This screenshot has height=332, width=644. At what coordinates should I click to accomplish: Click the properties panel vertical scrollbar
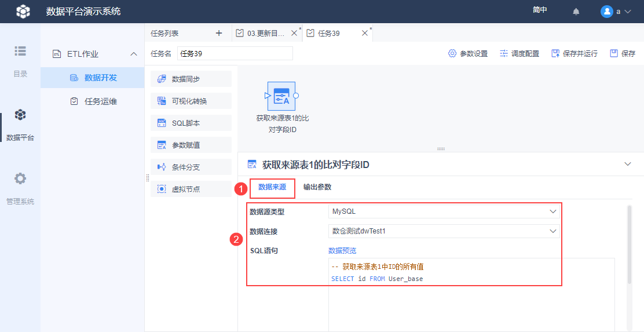[x=629, y=245]
